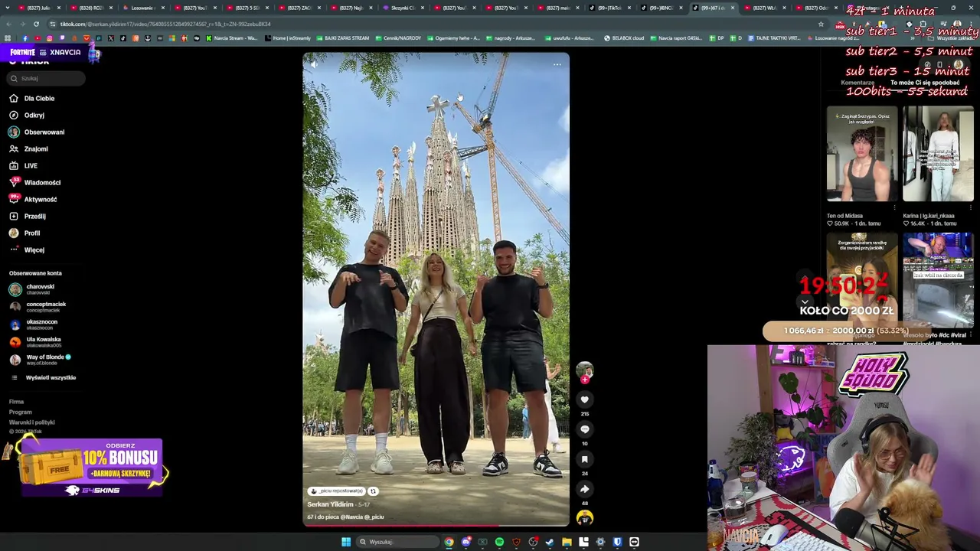Open the Cennik/NAGRODY bookmark
This screenshot has width=980, height=551.
pos(397,37)
